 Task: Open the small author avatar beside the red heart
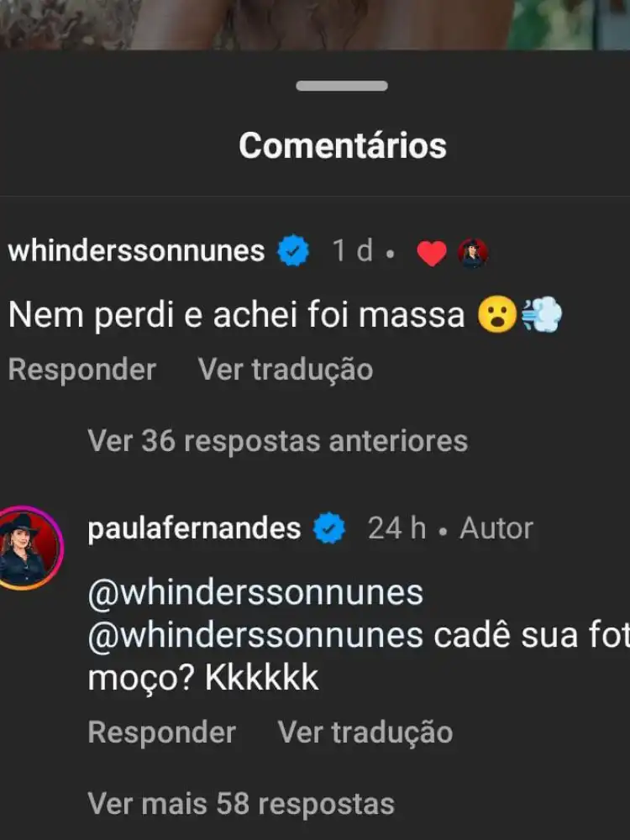coord(472,253)
